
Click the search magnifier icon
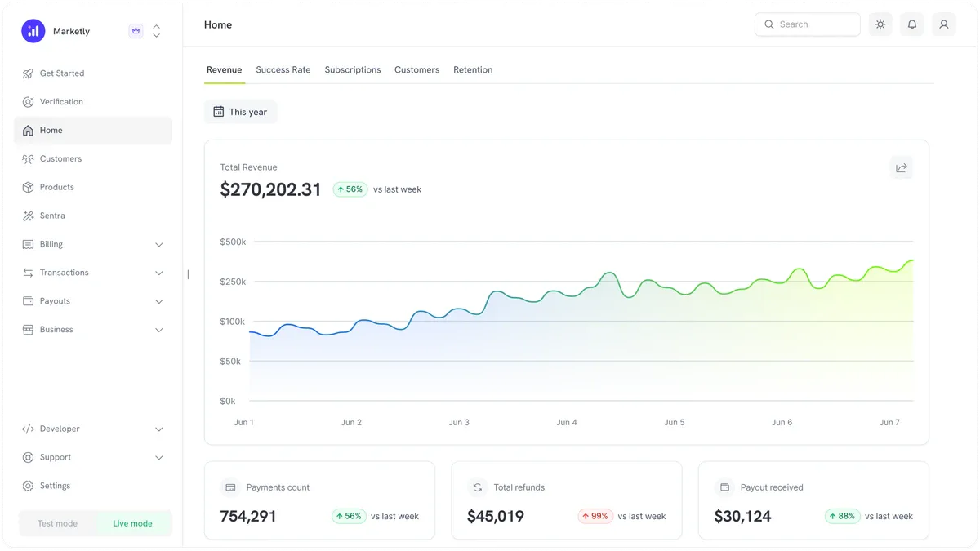tap(769, 24)
